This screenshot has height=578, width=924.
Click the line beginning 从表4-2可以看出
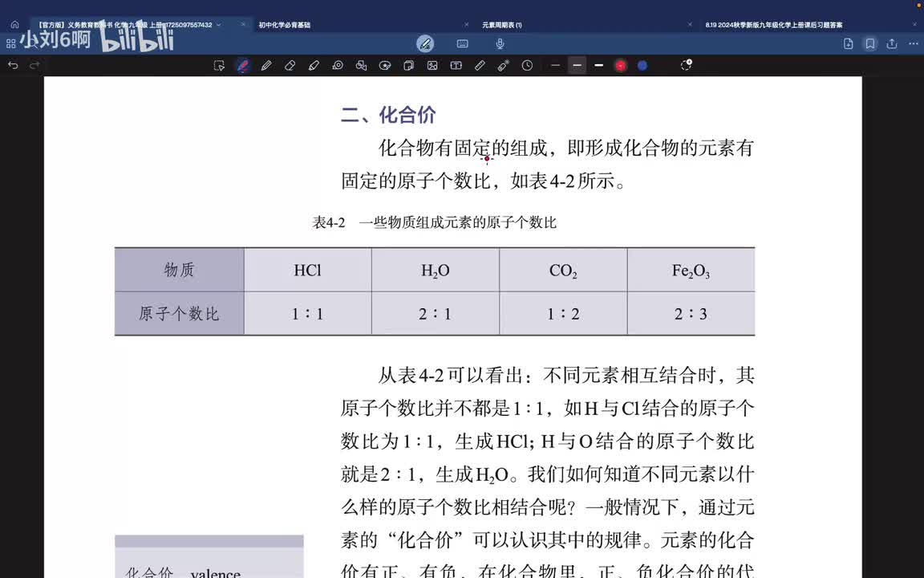[565, 375]
